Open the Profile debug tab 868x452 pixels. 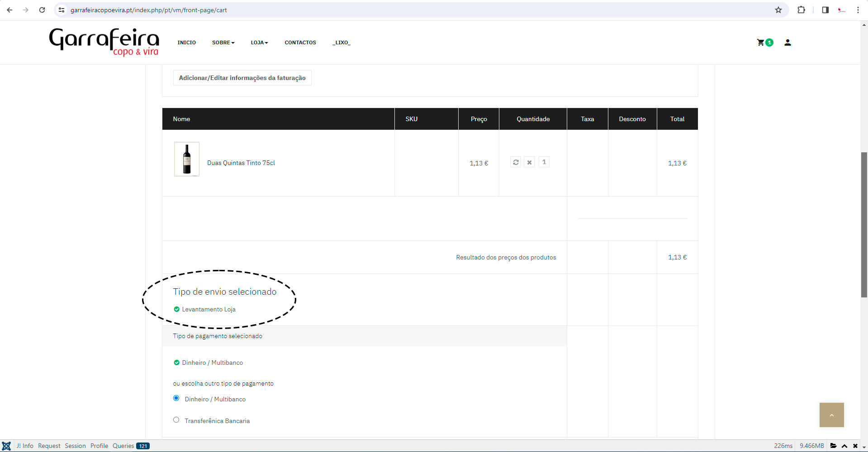pos(99,446)
